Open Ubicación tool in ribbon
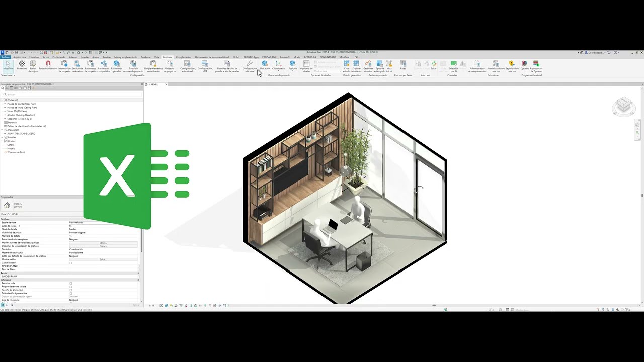644x362 pixels. [x=265, y=66]
